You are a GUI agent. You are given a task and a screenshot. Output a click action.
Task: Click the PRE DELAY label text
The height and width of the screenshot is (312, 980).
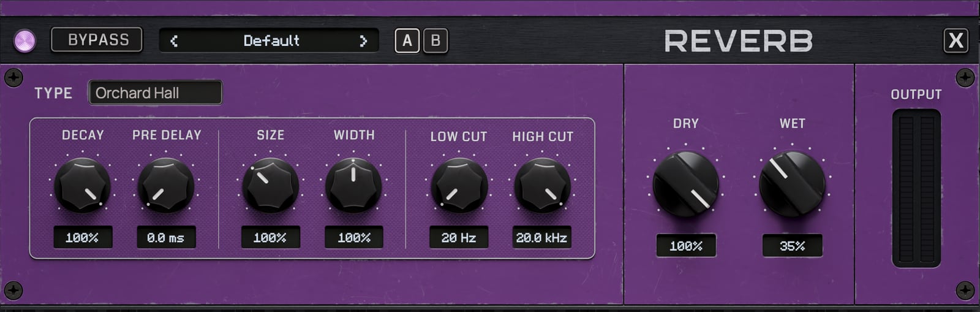point(167,135)
